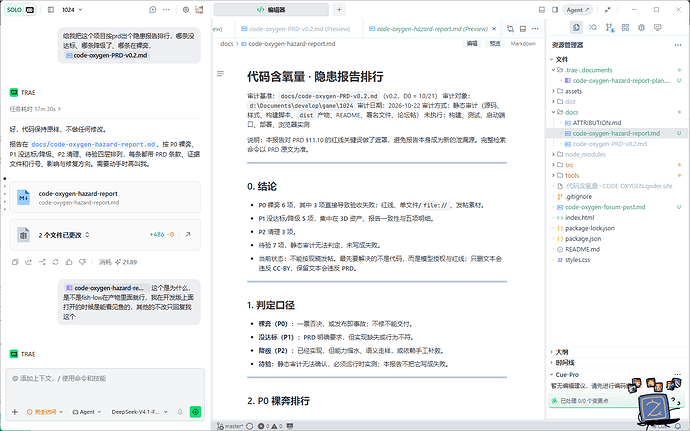Open code-oxygen-hazard-report-plan file
The width and height of the screenshot is (690, 431).
621,81
